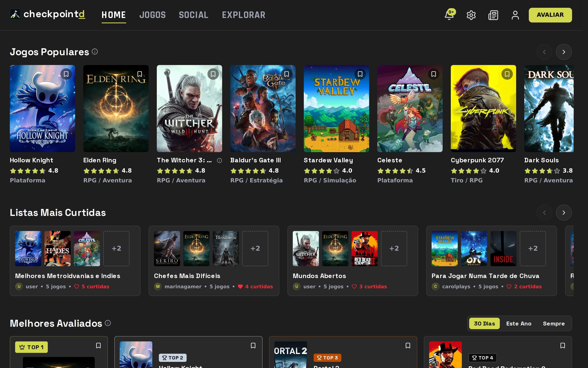Like the Mundos Abertos list heart
This screenshot has width=588, height=368.
pyautogui.click(x=354, y=286)
